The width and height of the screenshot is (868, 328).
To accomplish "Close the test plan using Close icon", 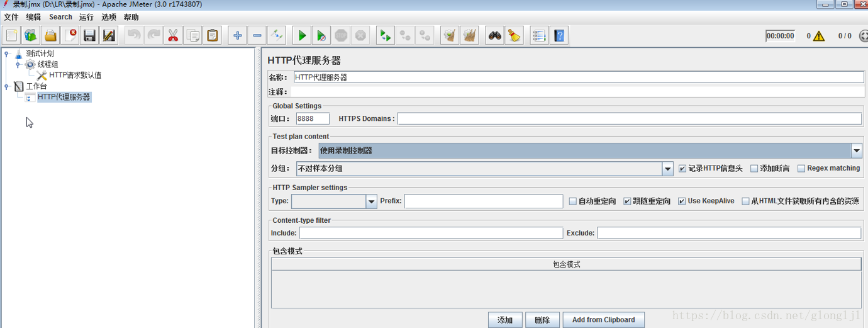I will [x=70, y=35].
